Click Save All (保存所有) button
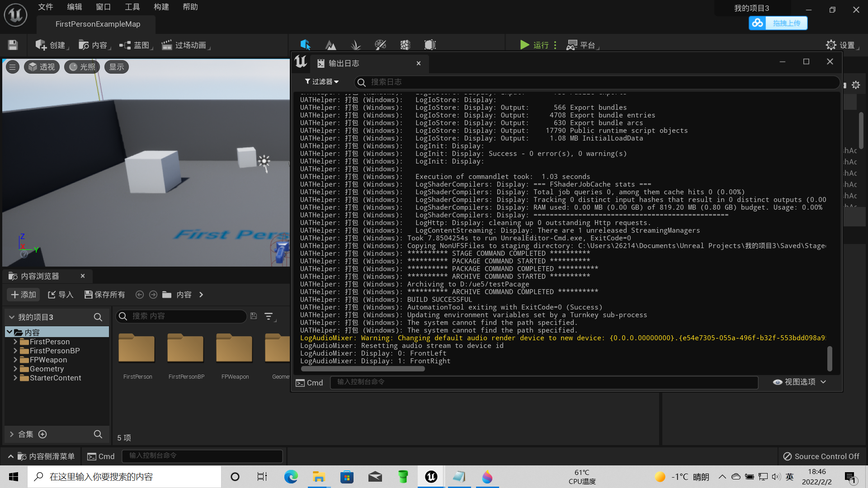The image size is (868, 488). [x=104, y=295]
